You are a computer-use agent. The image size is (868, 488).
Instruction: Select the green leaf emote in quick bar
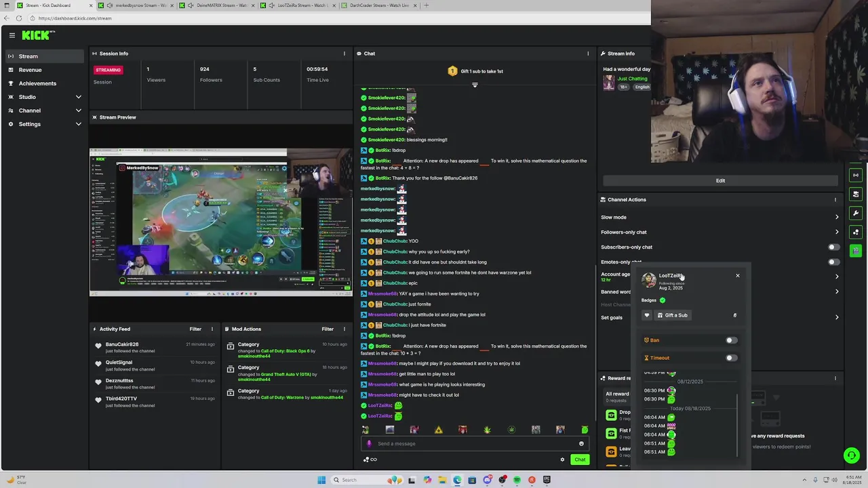coord(487,430)
